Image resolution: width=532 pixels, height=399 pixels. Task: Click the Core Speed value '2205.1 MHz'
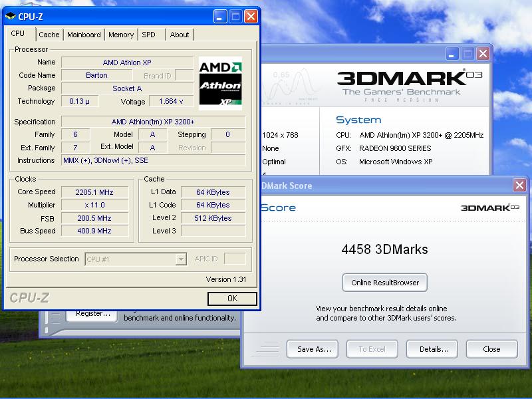pos(94,192)
